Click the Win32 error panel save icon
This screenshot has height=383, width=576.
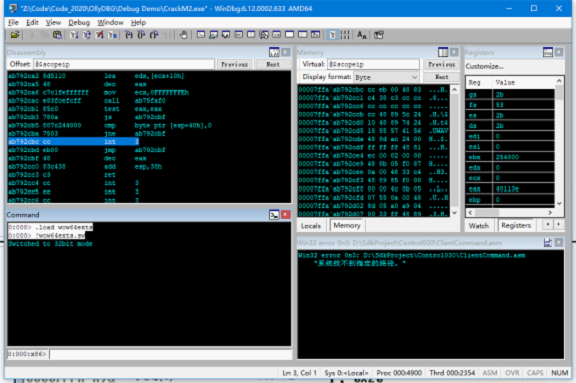click(548, 242)
